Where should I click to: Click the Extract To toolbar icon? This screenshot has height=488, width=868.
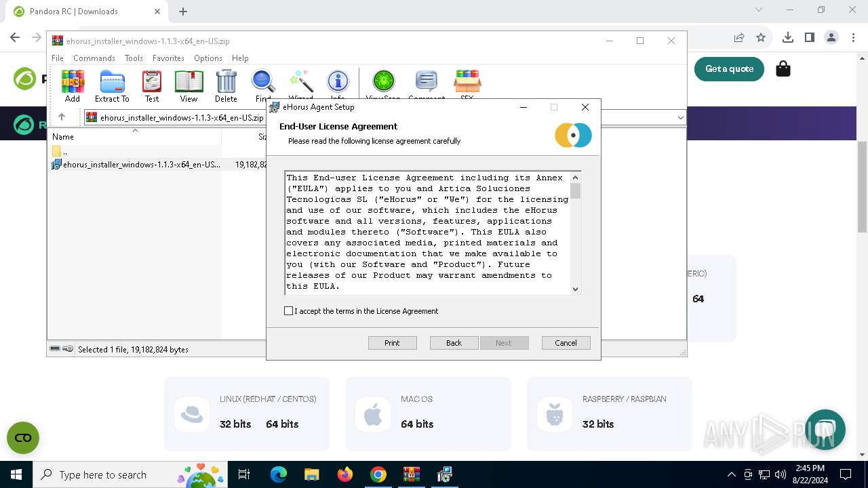(112, 86)
